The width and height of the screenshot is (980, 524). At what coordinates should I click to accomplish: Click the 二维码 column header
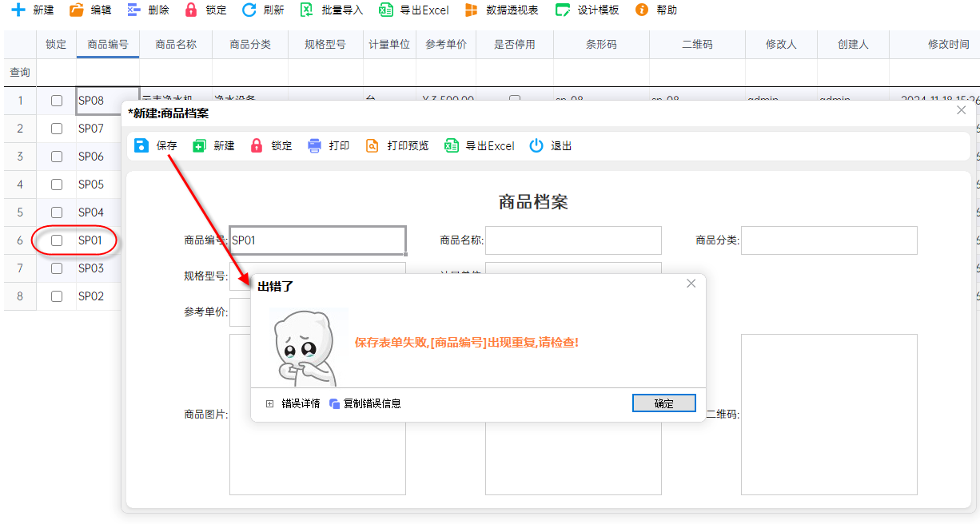point(697,45)
